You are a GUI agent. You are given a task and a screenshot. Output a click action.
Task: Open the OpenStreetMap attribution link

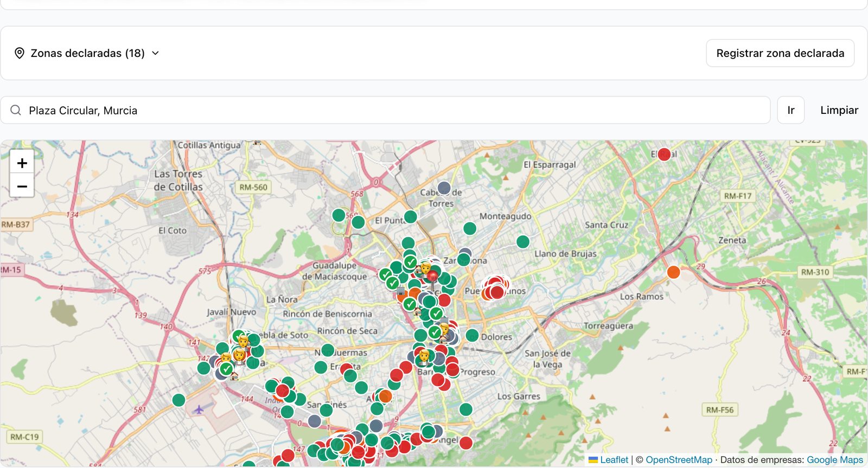[x=679, y=460]
